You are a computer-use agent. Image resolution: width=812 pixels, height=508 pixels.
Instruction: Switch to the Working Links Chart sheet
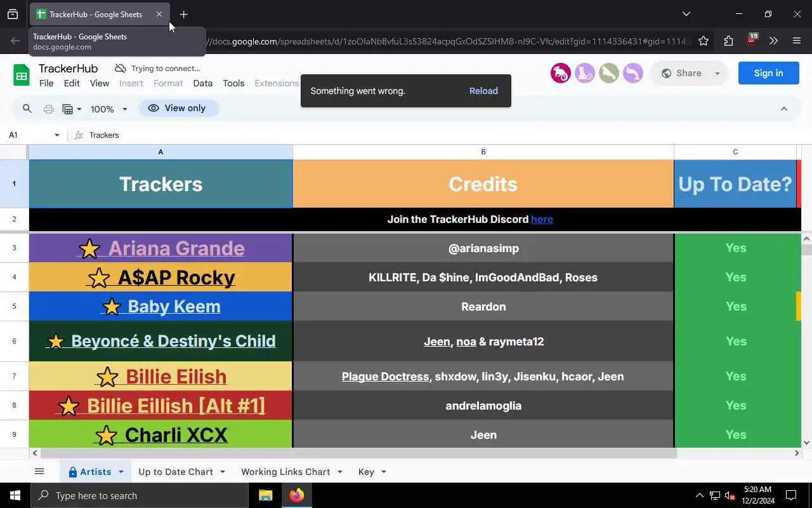pyautogui.click(x=285, y=472)
